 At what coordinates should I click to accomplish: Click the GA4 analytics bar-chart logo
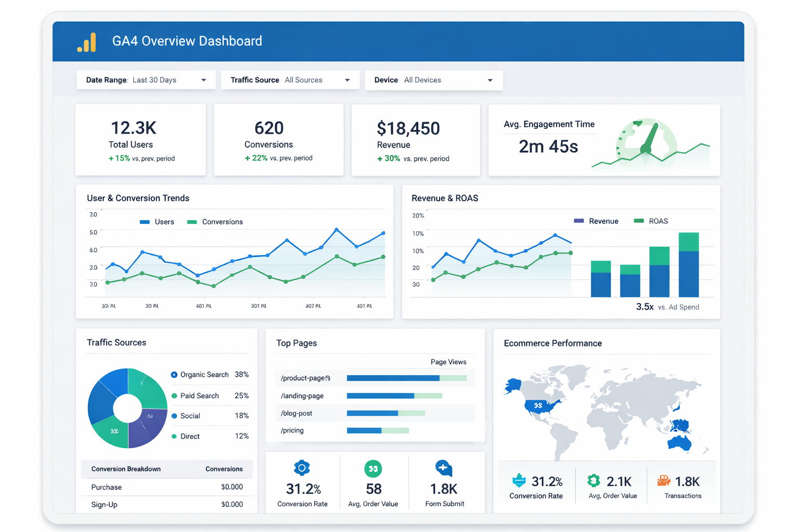pyautogui.click(x=87, y=42)
